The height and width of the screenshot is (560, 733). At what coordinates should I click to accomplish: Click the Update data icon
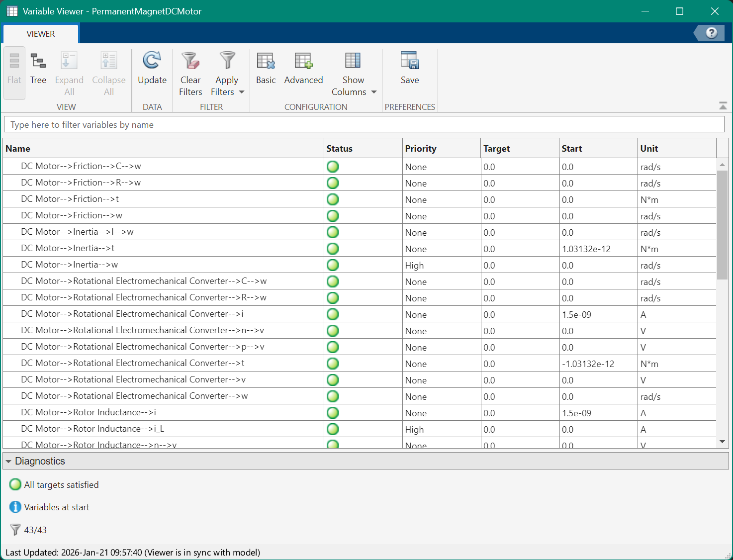click(x=152, y=61)
